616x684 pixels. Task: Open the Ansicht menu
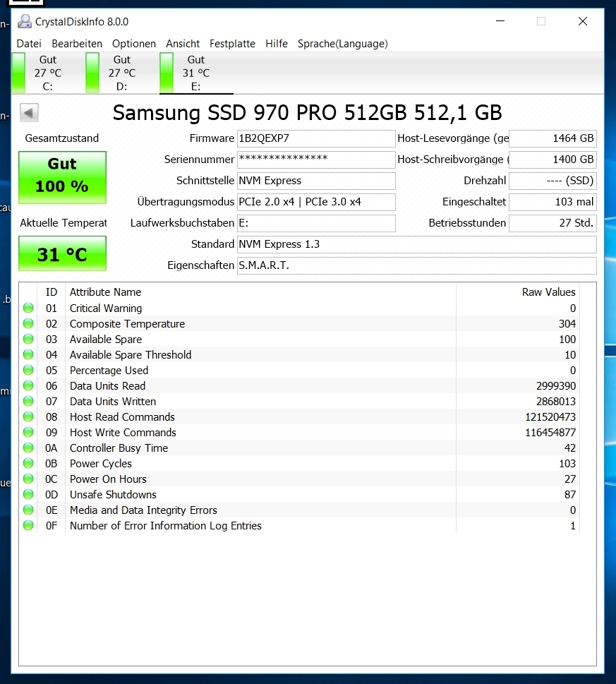click(x=183, y=44)
